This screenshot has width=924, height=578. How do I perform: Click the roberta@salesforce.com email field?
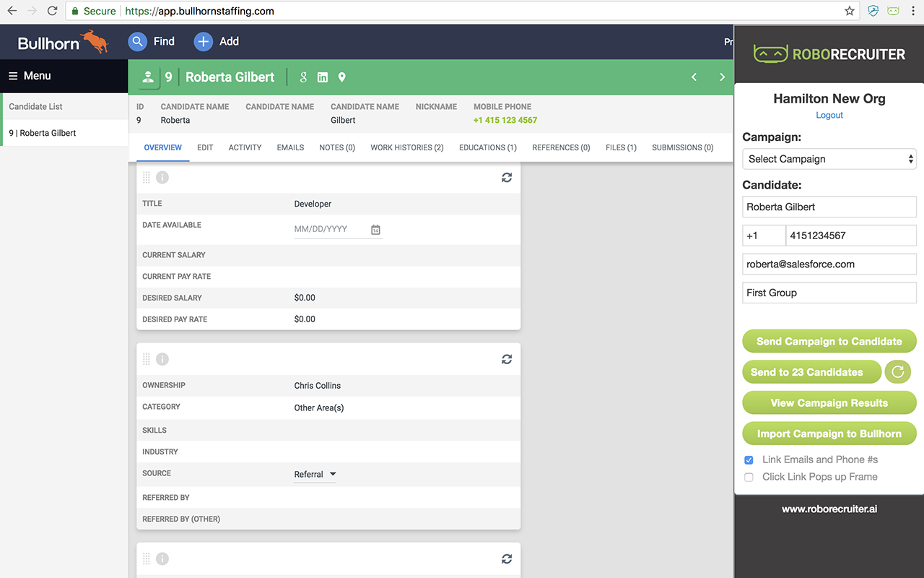point(829,264)
